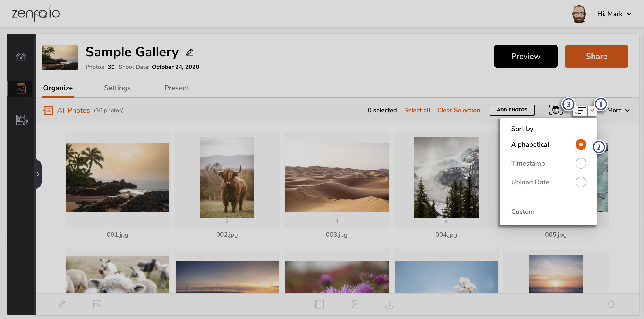Viewport: 644px width, 319px height.
Task: Click the sort order icon in the toolbar
Action: click(x=580, y=110)
